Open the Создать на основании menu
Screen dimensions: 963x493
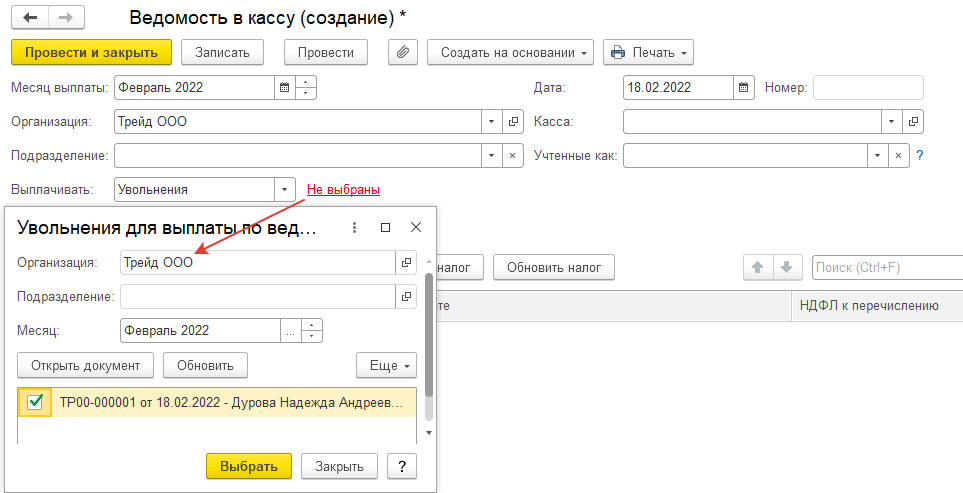[510, 52]
